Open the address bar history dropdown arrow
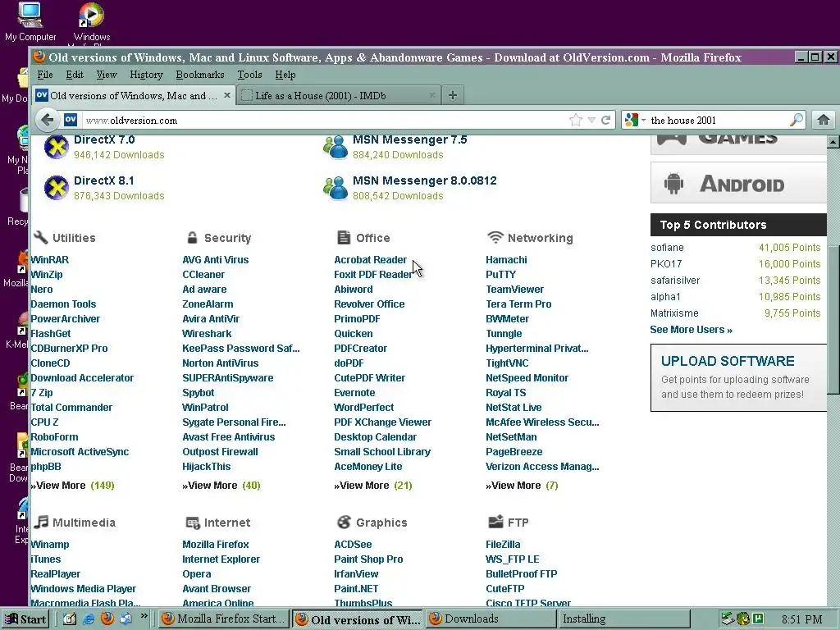Image resolution: width=840 pixels, height=630 pixels. coord(591,120)
